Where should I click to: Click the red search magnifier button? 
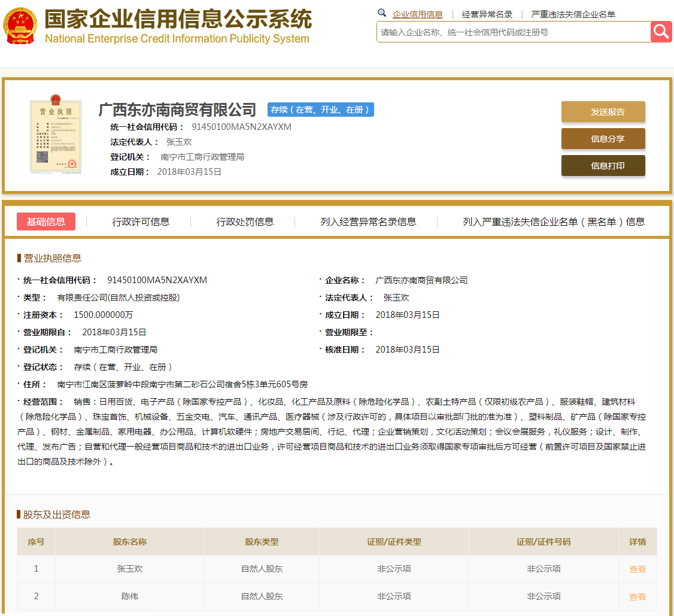[661, 32]
